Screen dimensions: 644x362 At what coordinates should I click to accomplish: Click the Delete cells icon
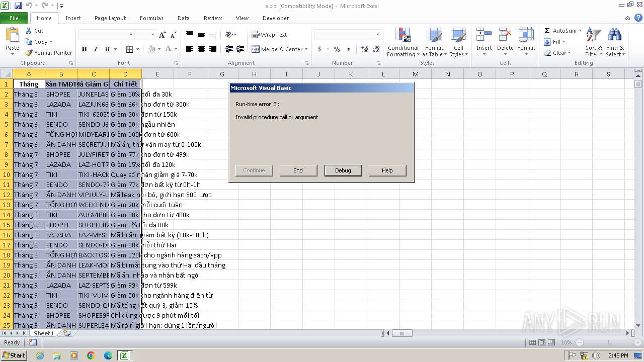(x=505, y=35)
